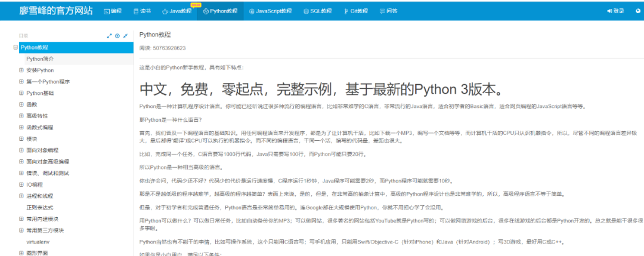Click the line 那Python是一种什么语言？

[x=171, y=120]
